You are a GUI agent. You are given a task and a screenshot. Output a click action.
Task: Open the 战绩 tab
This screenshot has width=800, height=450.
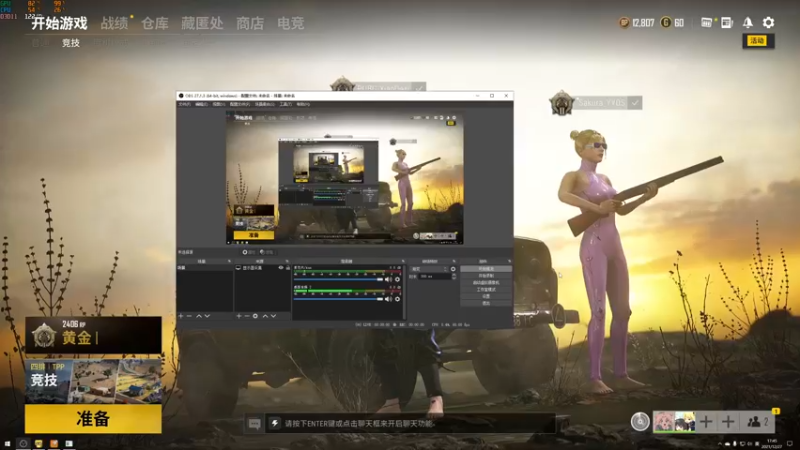click(x=114, y=23)
